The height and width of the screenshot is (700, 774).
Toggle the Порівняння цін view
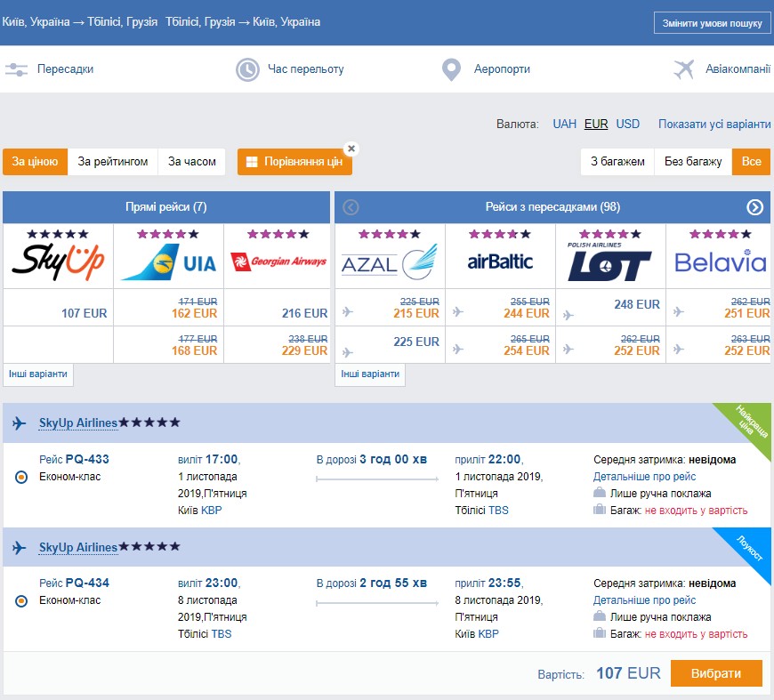(x=294, y=162)
